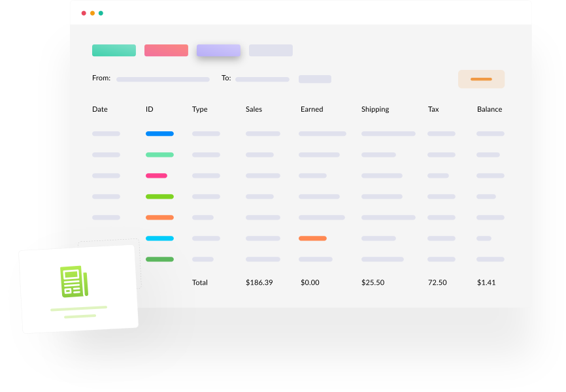The image size is (566, 392).
Task: Open the cyan ID entry
Action: pos(159,238)
